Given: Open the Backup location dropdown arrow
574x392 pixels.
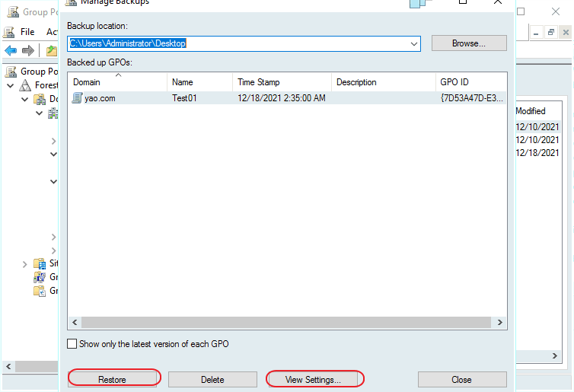Looking at the screenshot, I should pyautogui.click(x=414, y=44).
